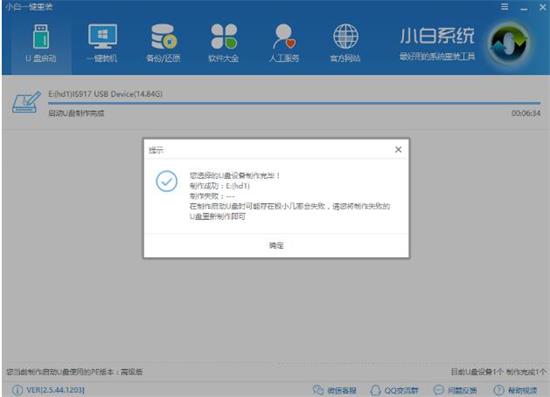The image size is (550, 397).
Task: Open 问题反馈 link in status bar
Action: 455,390
